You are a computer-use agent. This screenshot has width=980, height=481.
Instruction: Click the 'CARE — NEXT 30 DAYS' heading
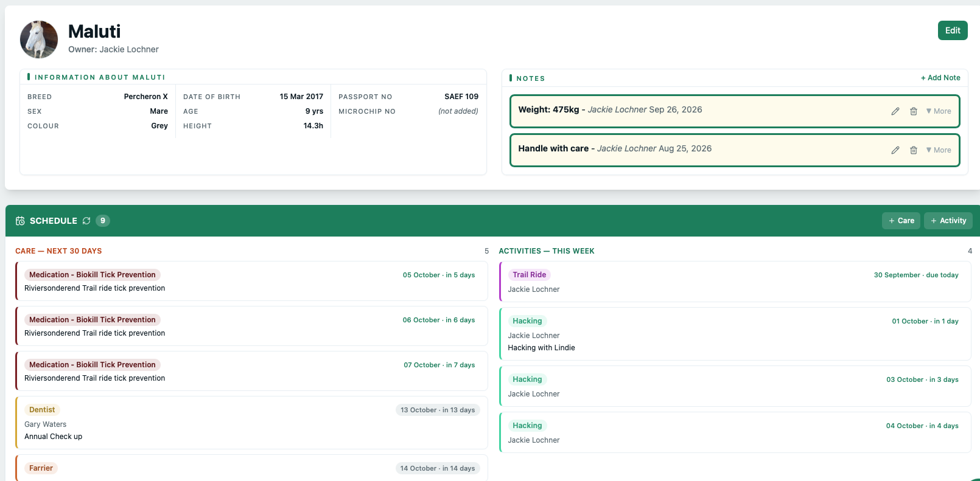pyautogui.click(x=58, y=251)
